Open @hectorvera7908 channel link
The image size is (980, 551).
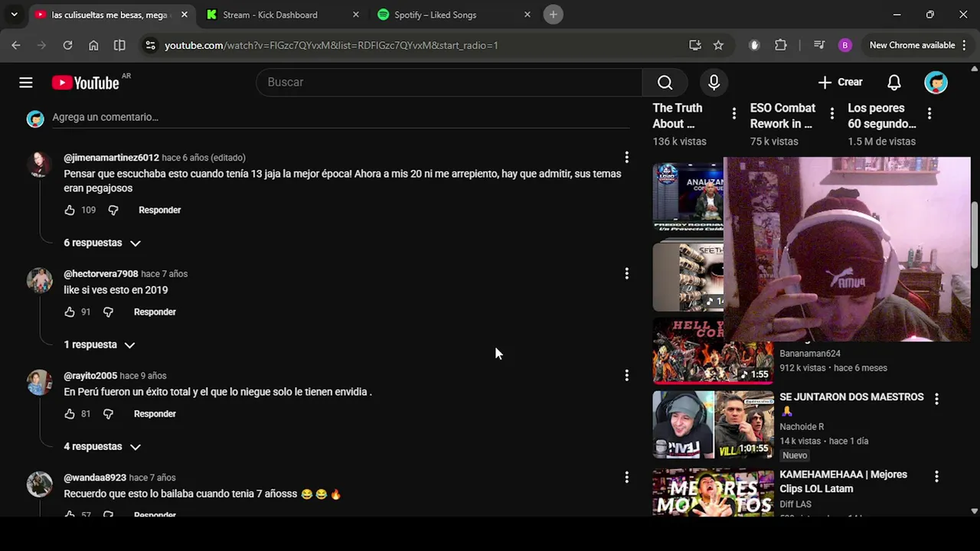(101, 274)
